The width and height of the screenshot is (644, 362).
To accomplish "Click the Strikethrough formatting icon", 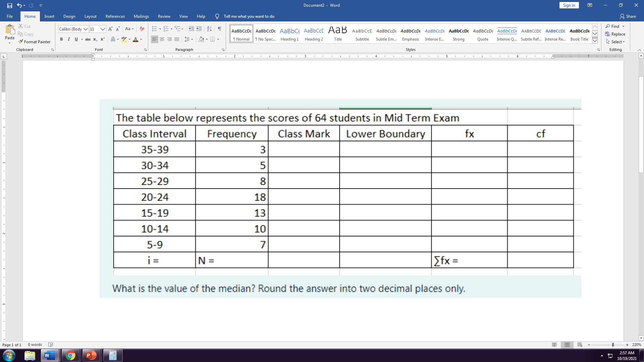I will click(88, 39).
